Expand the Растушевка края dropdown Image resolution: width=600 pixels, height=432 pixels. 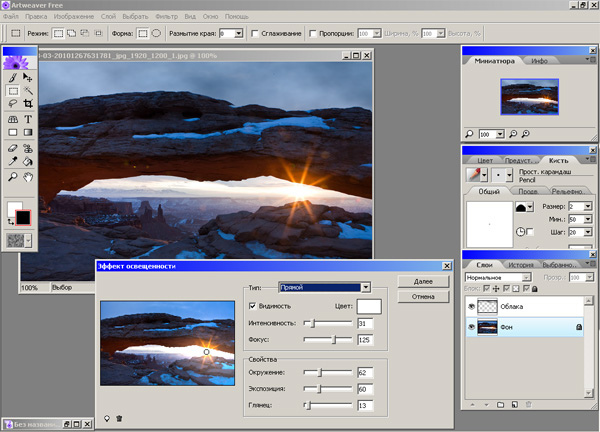pos(237,33)
